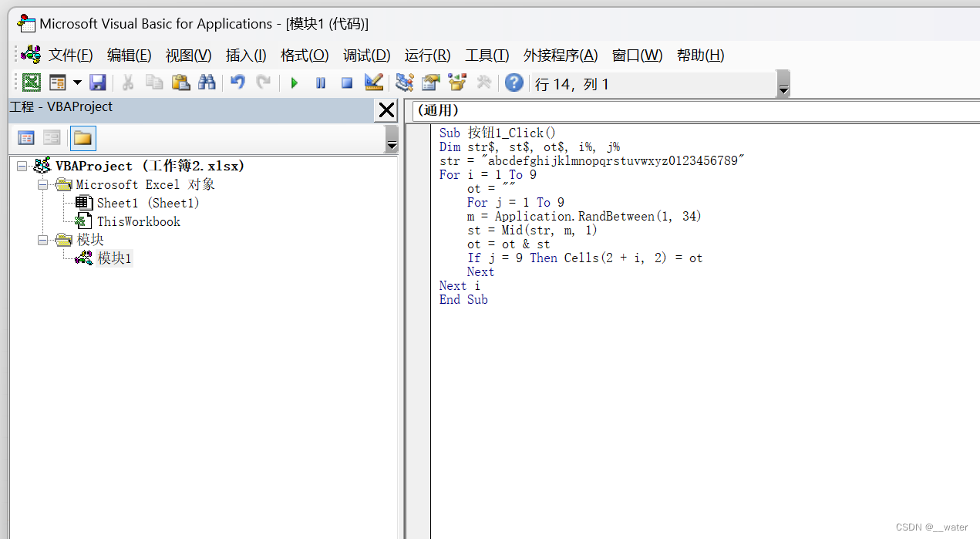Select the 模块 folder in tree
The height and width of the screenshot is (539, 980).
[90, 240]
